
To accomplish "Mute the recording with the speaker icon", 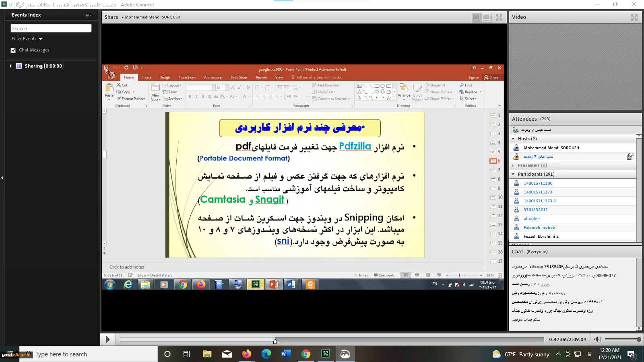I will click(598, 339).
